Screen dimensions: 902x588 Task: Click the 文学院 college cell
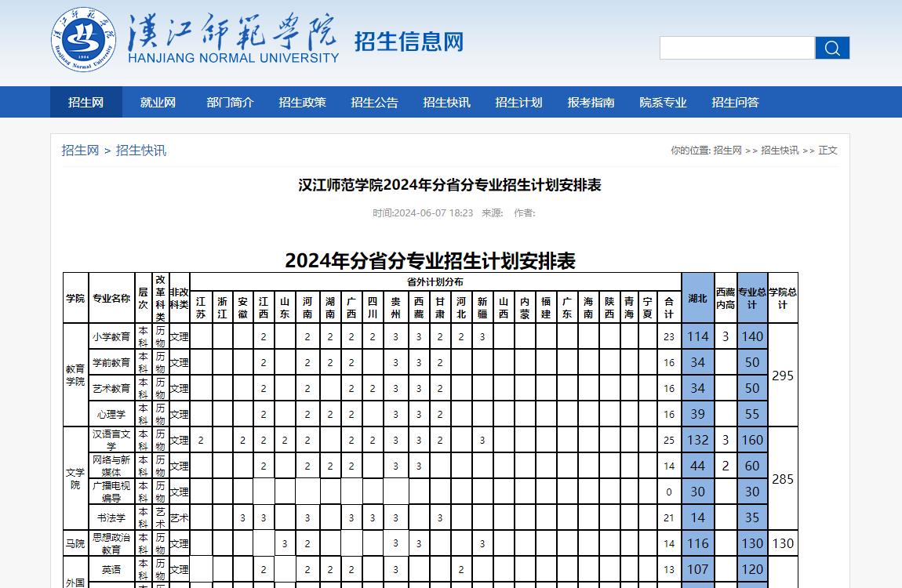coord(75,479)
